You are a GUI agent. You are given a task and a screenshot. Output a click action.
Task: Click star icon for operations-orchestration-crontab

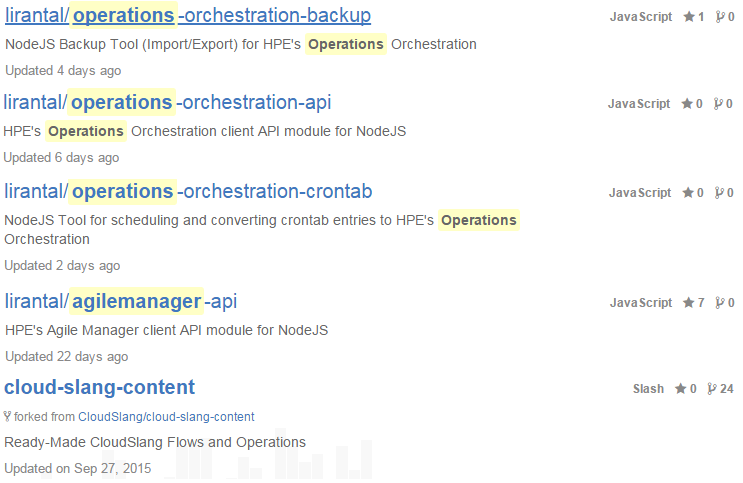click(x=687, y=192)
